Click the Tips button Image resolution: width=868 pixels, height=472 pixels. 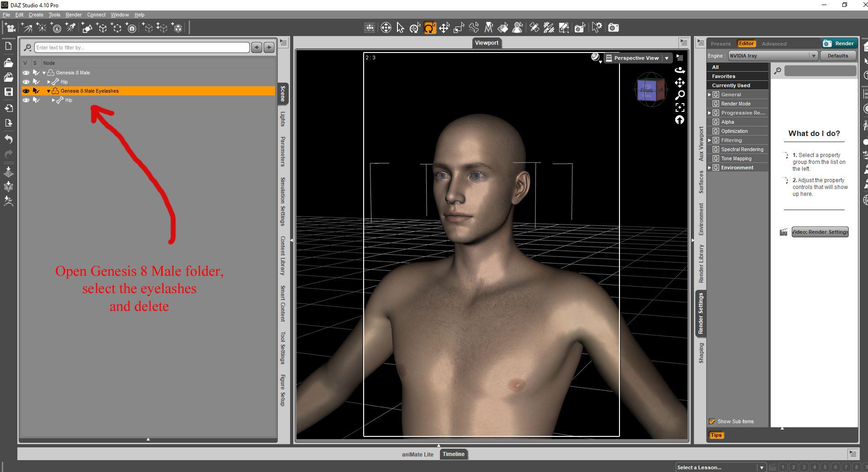pos(716,435)
